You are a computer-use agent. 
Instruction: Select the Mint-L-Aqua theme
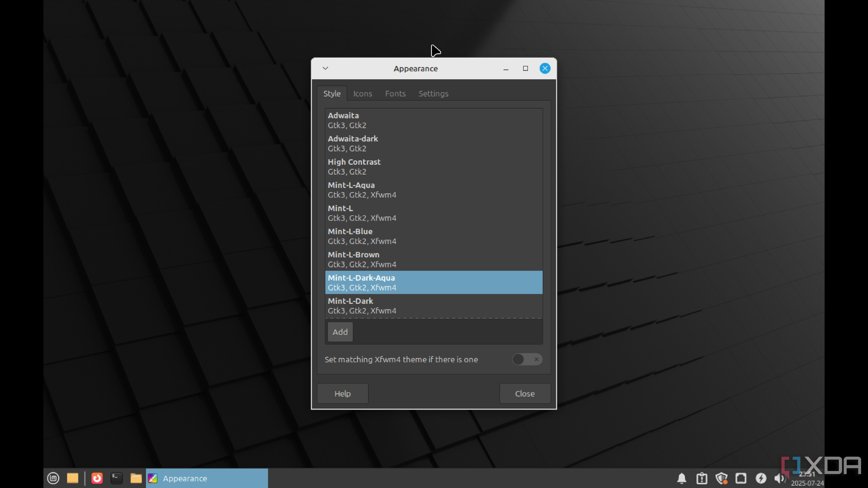pos(434,190)
